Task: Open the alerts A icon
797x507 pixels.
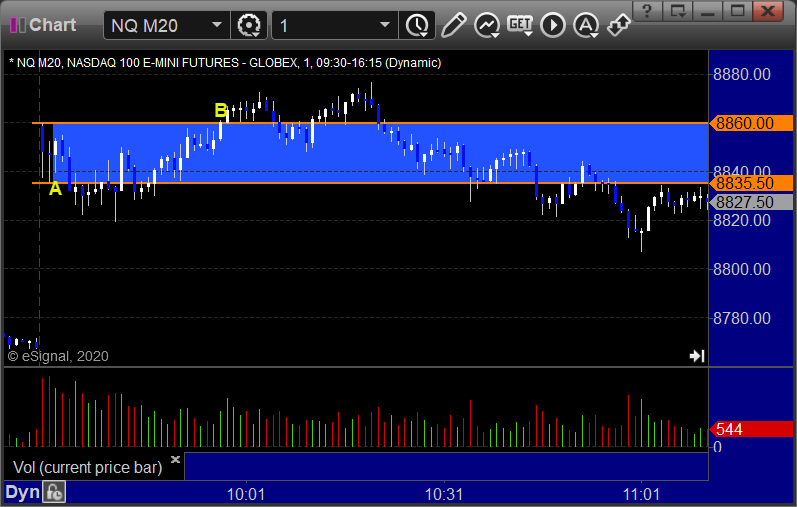Action: point(586,25)
